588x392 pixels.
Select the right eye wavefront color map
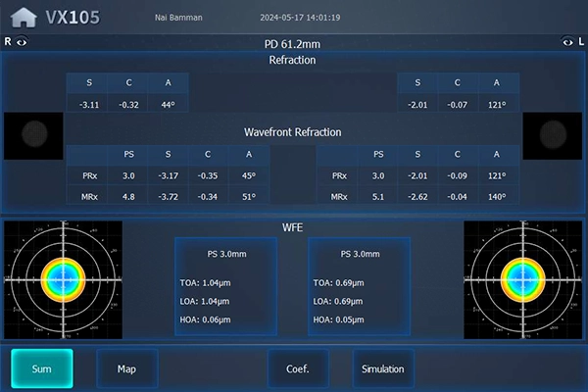(x=64, y=278)
